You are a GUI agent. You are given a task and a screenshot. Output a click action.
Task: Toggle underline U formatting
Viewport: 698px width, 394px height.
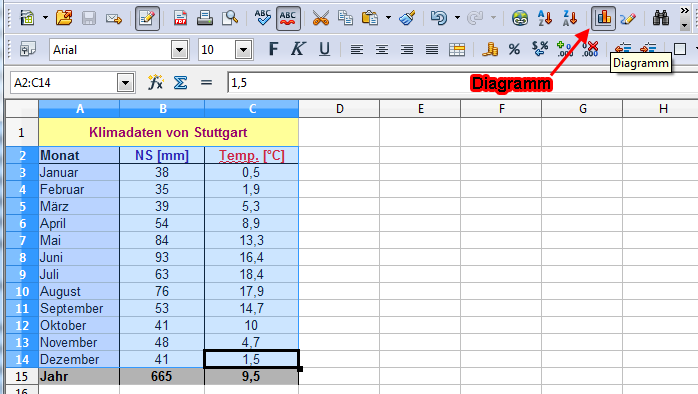[325, 49]
